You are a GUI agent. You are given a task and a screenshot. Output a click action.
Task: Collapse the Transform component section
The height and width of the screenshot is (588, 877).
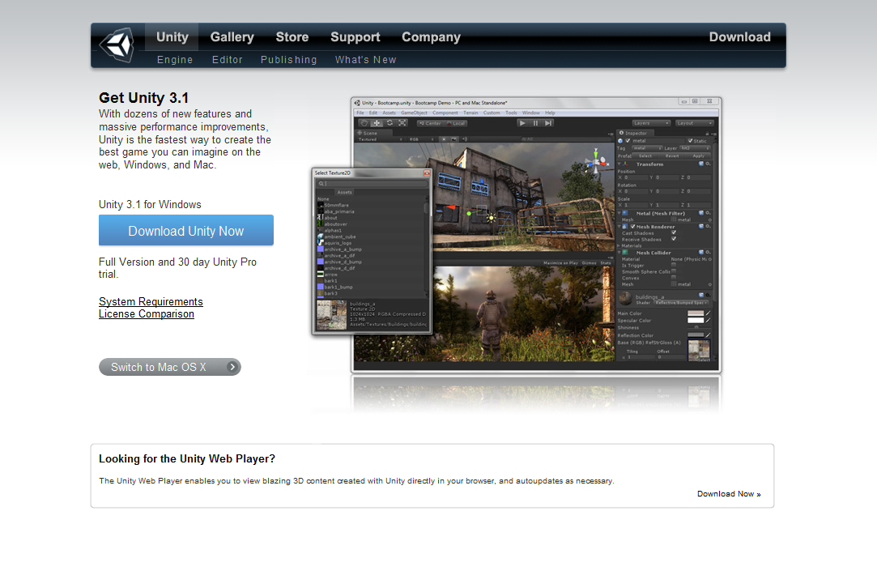click(620, 164)
